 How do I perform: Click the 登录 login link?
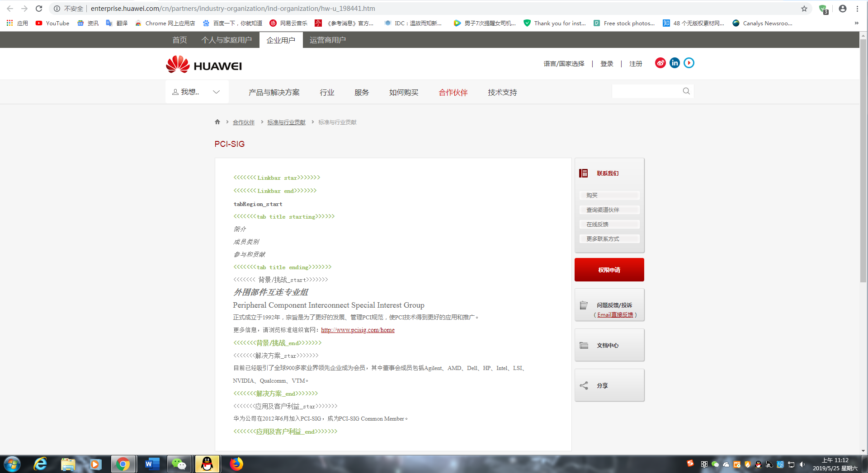click(607, 64)
